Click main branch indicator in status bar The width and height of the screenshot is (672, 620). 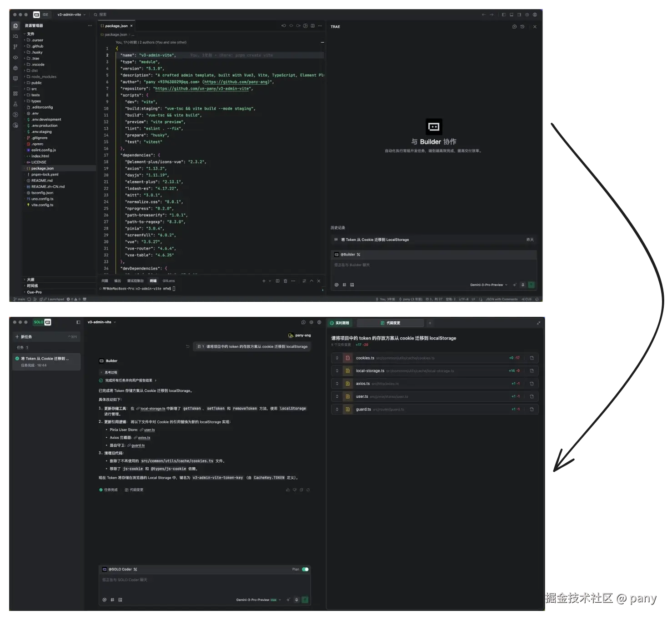pyautogui.click(x=19, y=300)
